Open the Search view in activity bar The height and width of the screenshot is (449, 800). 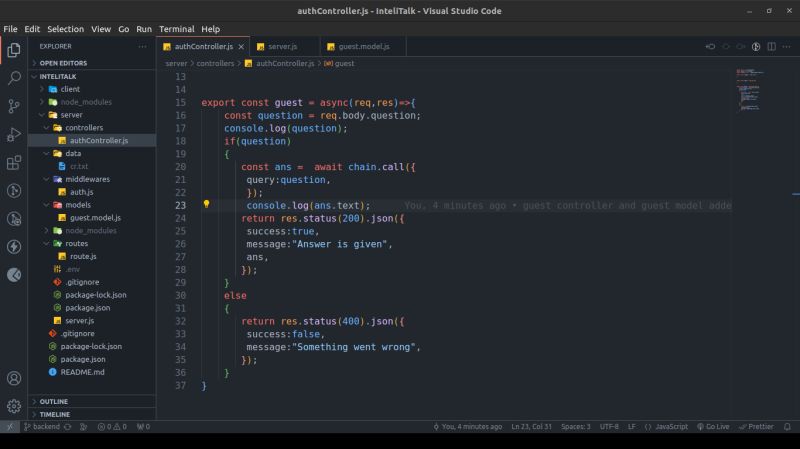pos(14,77)
